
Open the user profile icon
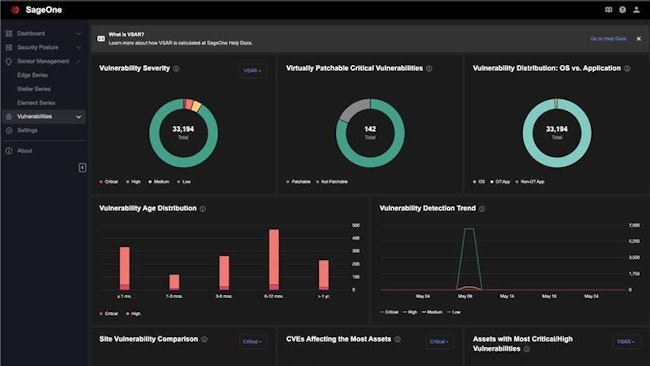[x=636, y=10]
